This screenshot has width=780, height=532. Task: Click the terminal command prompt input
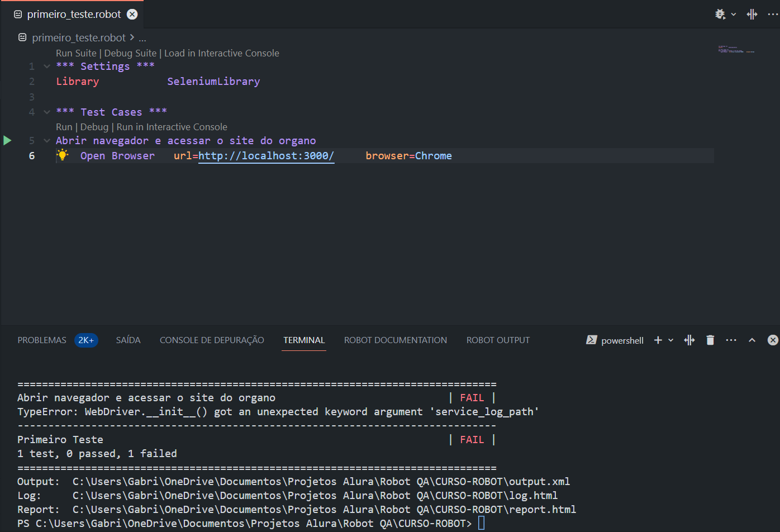pyautogui.click(x=482, y=524)
